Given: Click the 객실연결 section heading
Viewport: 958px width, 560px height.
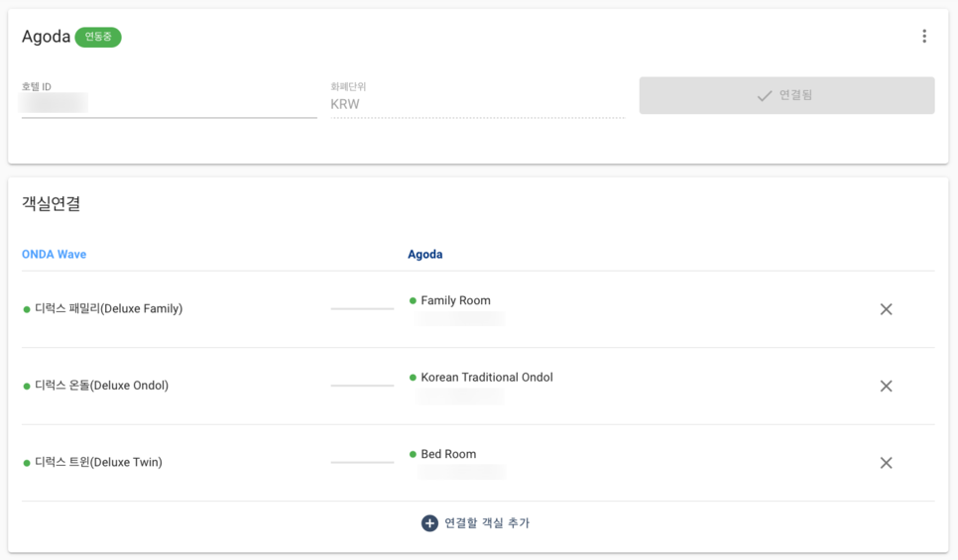Looking at the screenshot, I should click(x=52, y=203).
